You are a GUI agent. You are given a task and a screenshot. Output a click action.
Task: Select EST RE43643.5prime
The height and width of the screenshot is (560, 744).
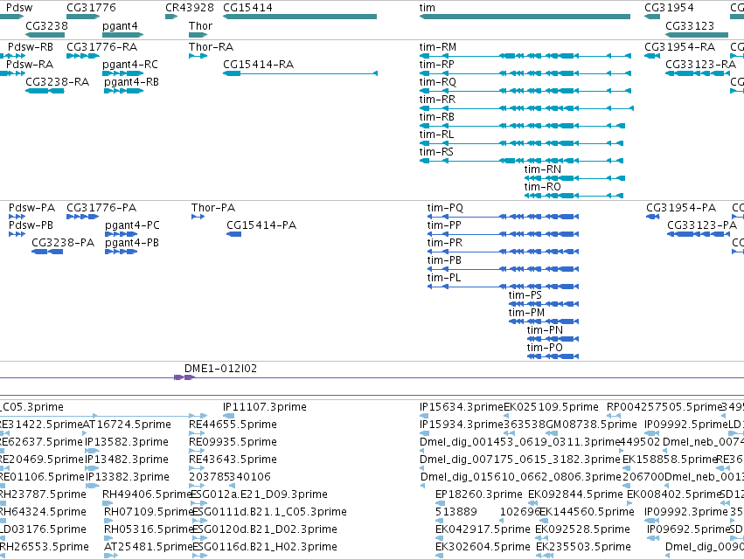point(233,460)
